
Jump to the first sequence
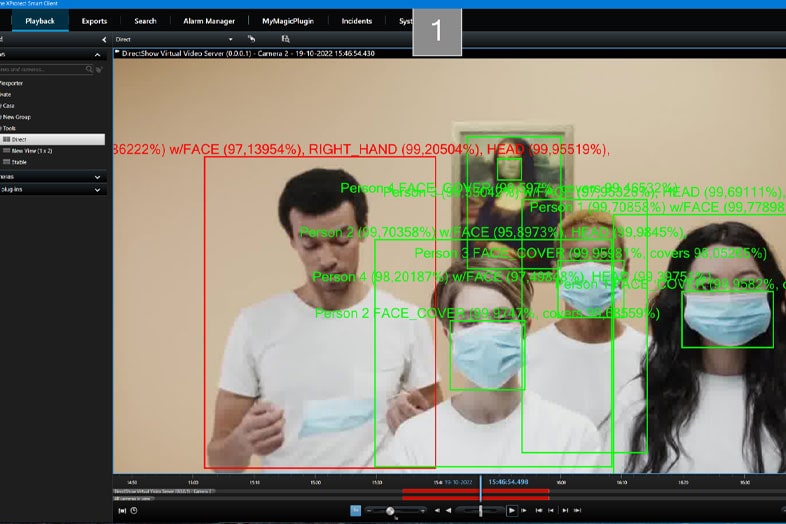pos(539,510)
